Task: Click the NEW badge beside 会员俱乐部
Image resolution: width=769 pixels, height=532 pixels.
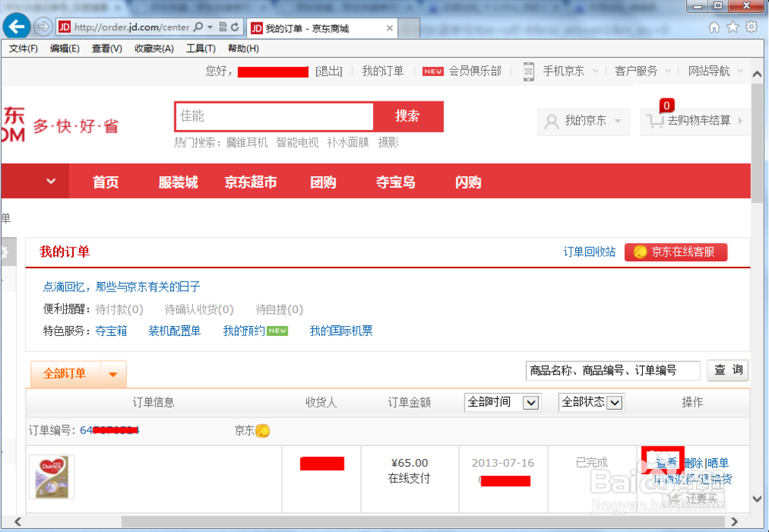Action: tap(432, 71)
